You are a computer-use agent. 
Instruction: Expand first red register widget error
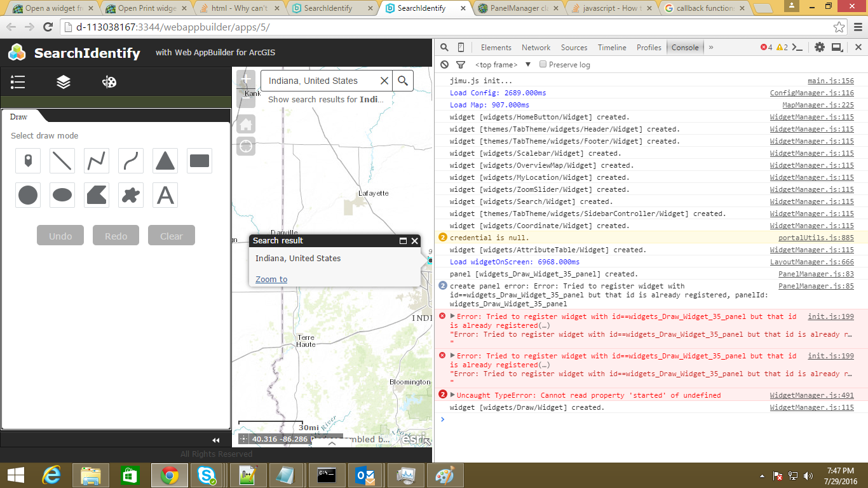[452, 316]
